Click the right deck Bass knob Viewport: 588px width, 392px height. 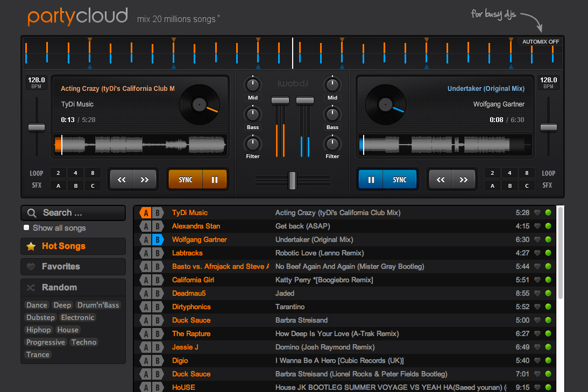tap(332, 115)
